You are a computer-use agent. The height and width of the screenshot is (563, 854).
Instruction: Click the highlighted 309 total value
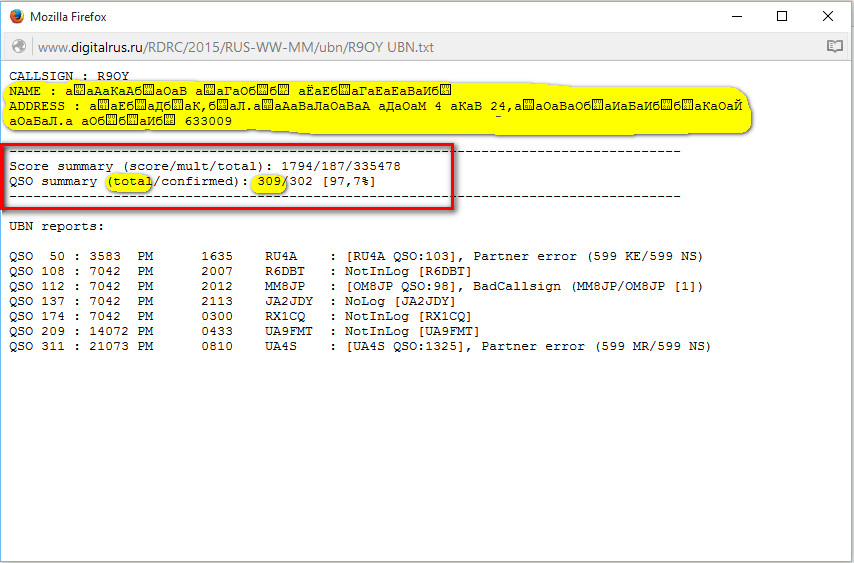268,181
